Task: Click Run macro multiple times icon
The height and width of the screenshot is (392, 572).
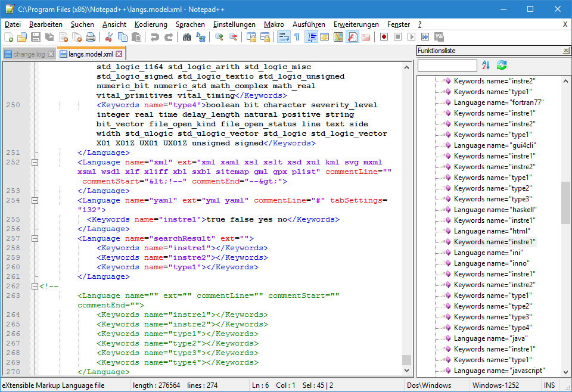Action: [425, 37]
